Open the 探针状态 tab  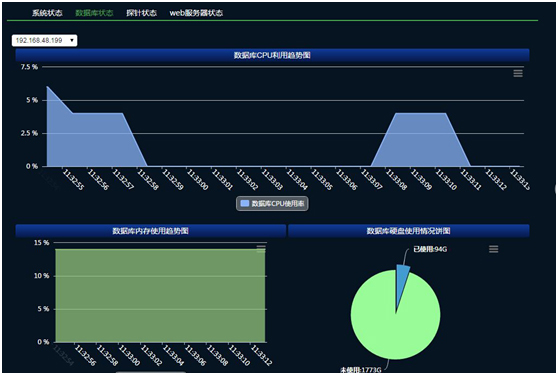pyautogui.click(x=141, y=13)
